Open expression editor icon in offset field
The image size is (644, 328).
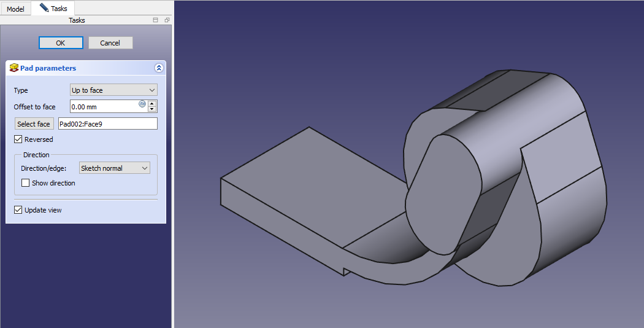pyautogui.click(x=142, y=104)
